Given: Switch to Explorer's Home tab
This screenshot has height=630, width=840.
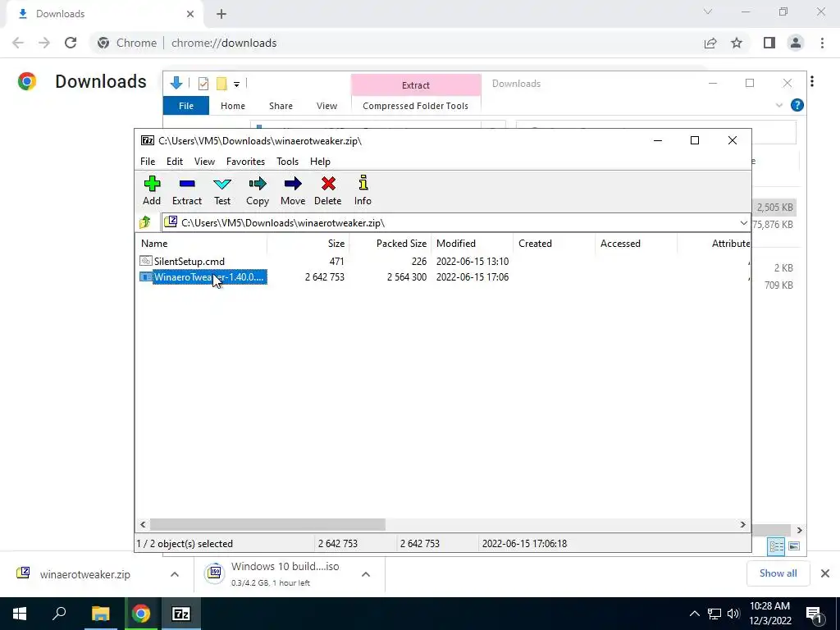Looking at the screenshot, I should coord(232,106).
